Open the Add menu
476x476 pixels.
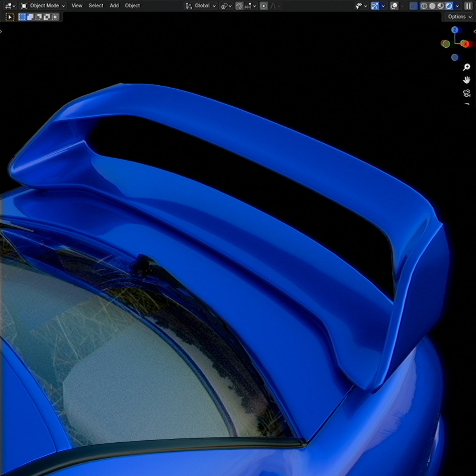(x=114, y=6)
